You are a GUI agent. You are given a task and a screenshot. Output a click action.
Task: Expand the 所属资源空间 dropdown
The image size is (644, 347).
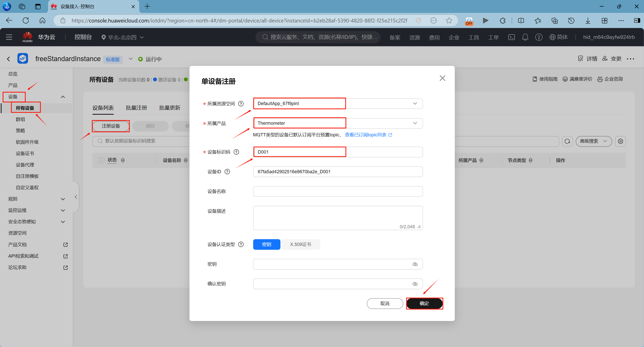(415, 103)
